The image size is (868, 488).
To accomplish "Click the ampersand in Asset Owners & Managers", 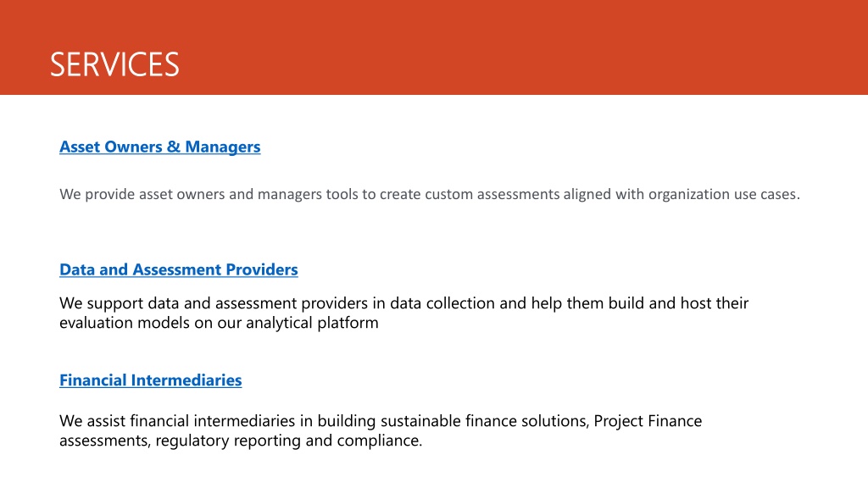I will [173, 147].
